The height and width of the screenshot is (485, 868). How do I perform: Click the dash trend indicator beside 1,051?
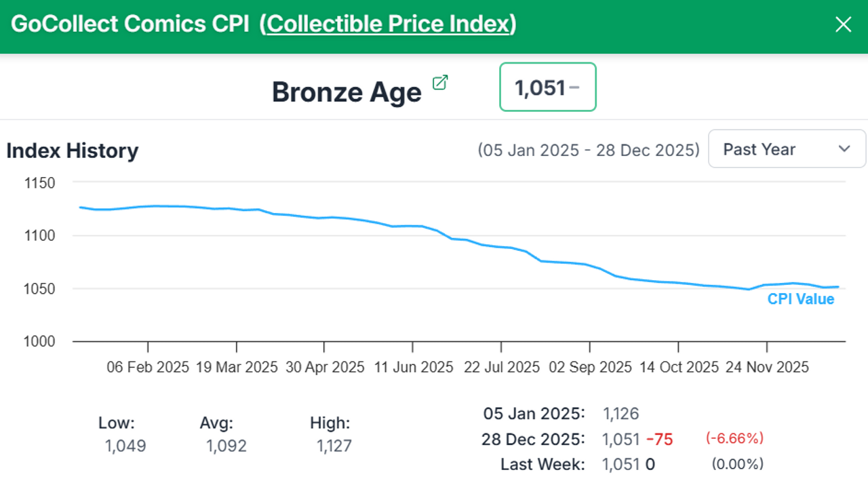click(574, 88)
